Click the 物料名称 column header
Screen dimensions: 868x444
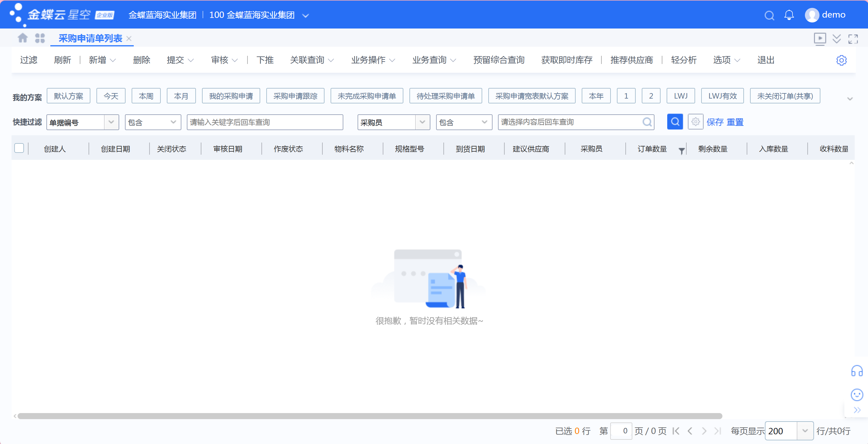[349, 149]
